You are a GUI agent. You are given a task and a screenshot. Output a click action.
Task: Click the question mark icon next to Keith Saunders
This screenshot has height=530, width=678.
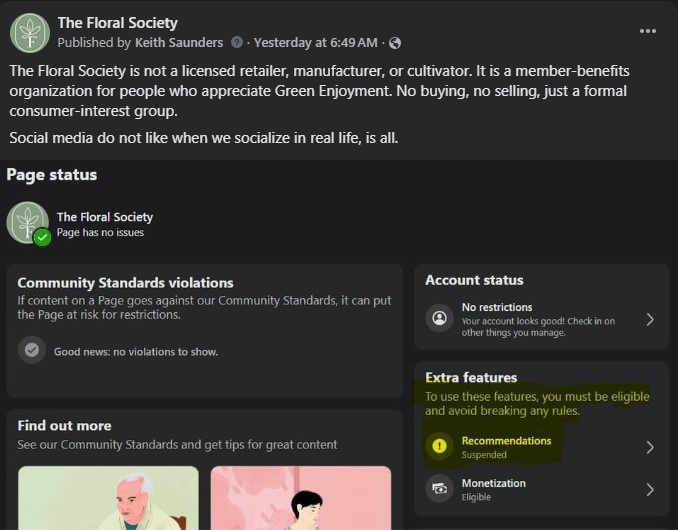click(237, 42)
